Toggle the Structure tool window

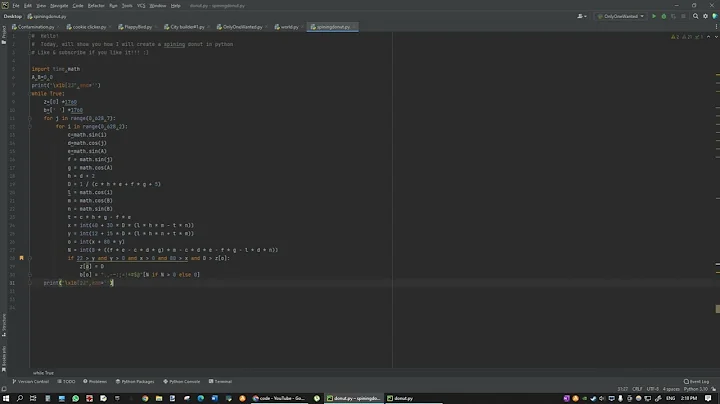click(x=4, y=325)
